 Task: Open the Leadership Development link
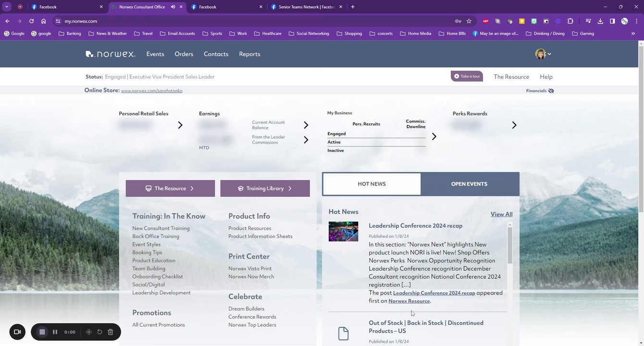[161, 293]
